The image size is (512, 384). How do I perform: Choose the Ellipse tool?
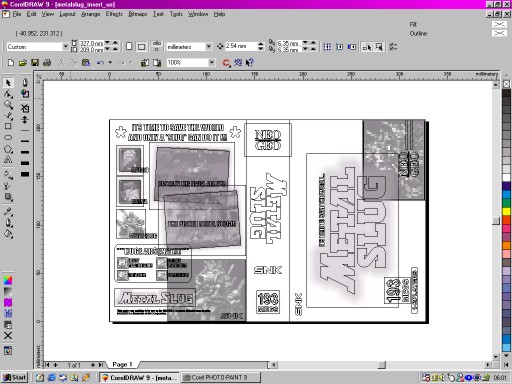click(x=8, y=137)
